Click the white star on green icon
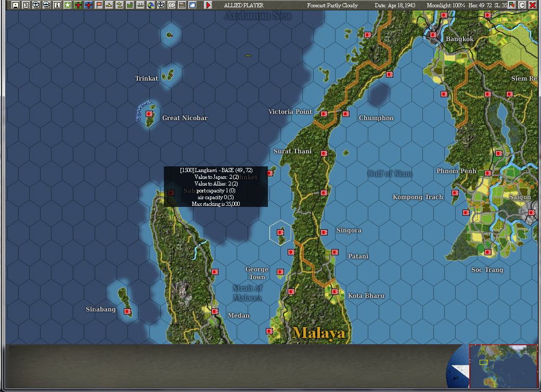Viewport: 541px width, 392px height. pyautogui.click(x=68, y=5)
